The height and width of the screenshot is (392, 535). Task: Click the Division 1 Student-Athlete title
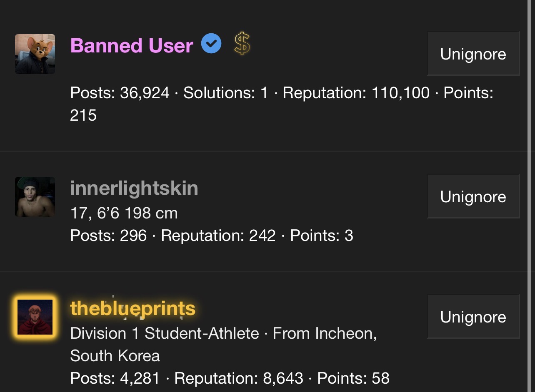coord(165,333)
